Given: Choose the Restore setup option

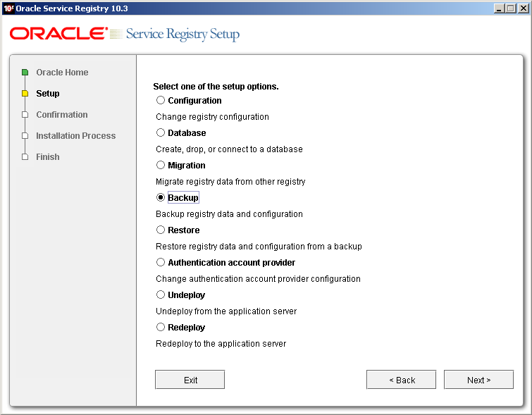Looking at the screenshot, I should (x=161, y=230).
